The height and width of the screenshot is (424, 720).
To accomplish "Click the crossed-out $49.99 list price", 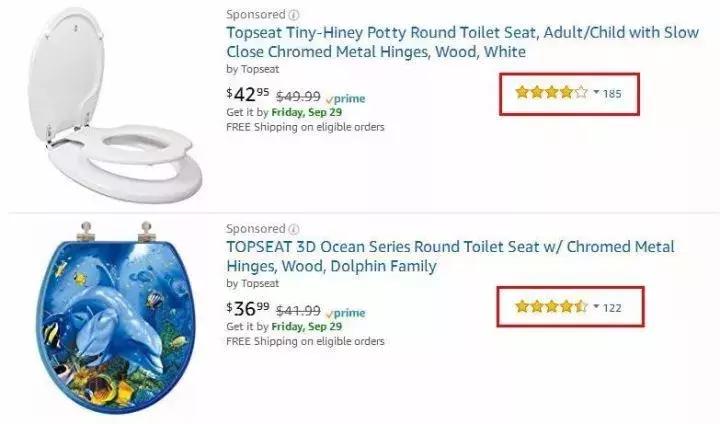I will [x=298, y=97].
